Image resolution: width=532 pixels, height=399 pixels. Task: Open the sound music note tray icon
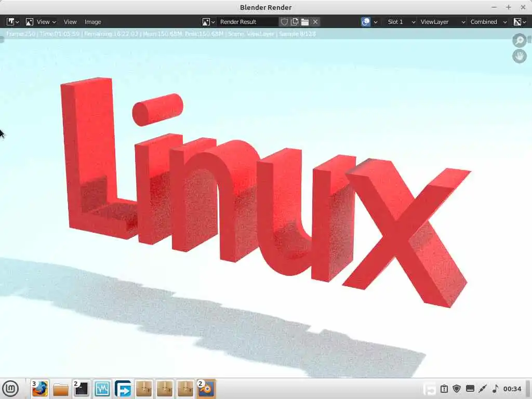(495, 389)
